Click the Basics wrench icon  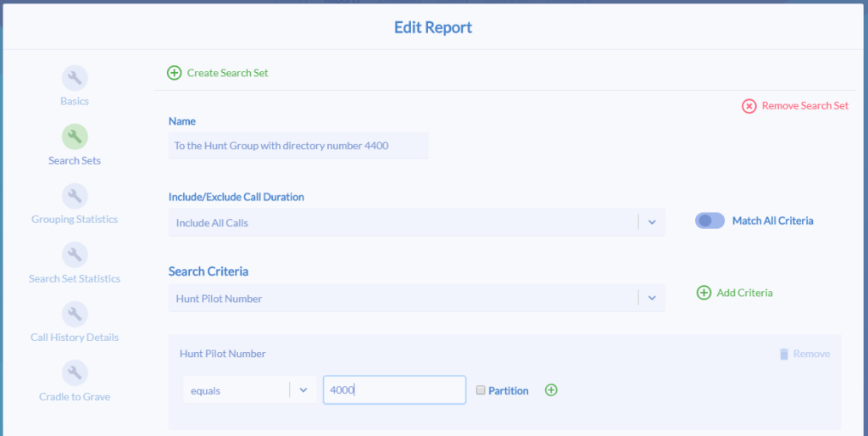point(75,78)
